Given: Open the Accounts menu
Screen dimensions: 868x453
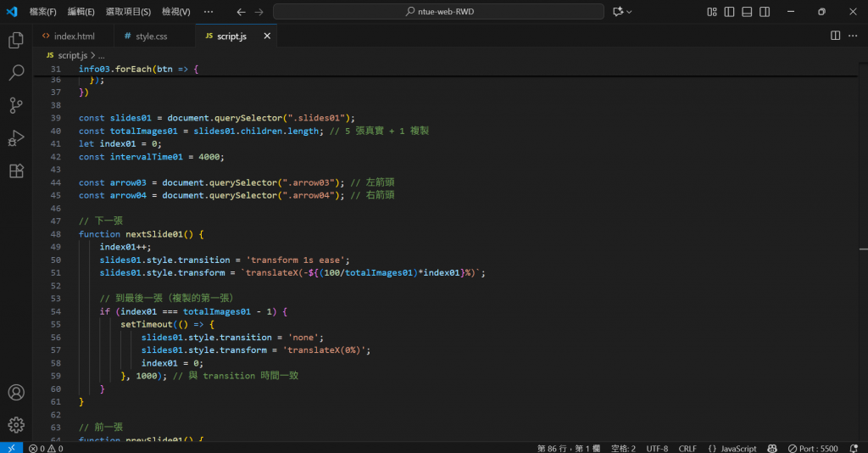Looking at the screenshot, I should click(16, 393).
